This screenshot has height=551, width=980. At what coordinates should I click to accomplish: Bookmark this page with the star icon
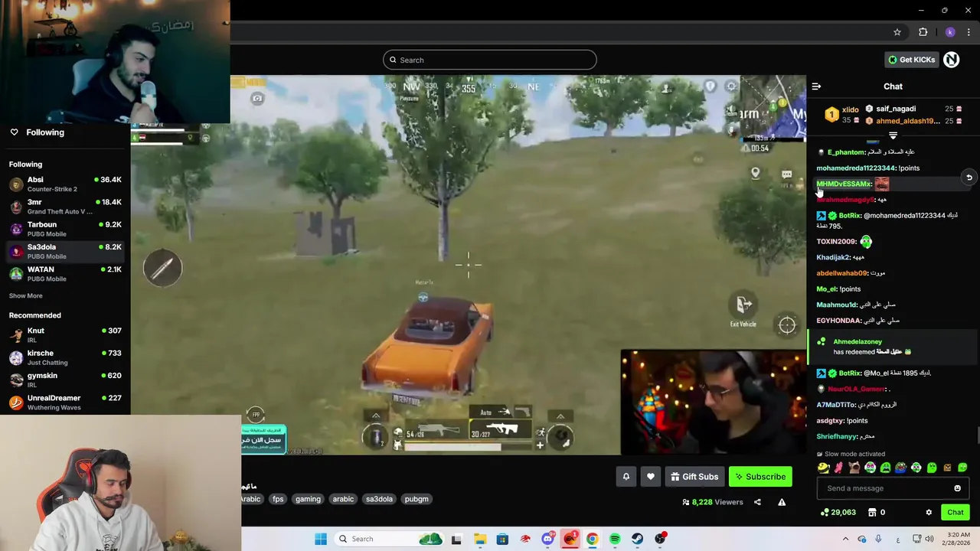(897, 32)
